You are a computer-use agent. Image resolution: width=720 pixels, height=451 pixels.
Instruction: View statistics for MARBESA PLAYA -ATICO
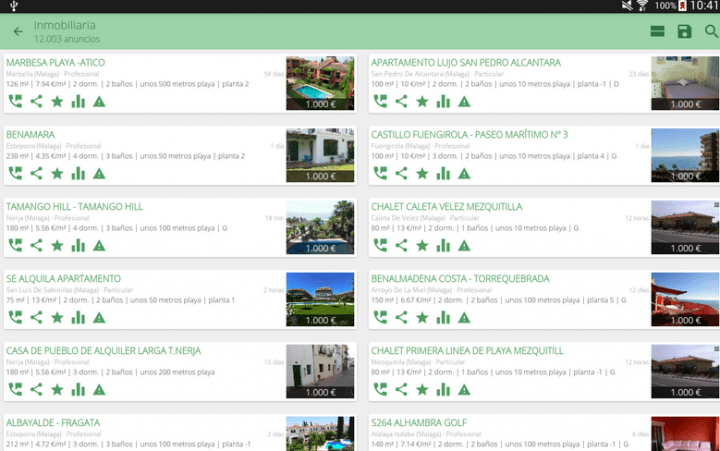click(78, 101)
